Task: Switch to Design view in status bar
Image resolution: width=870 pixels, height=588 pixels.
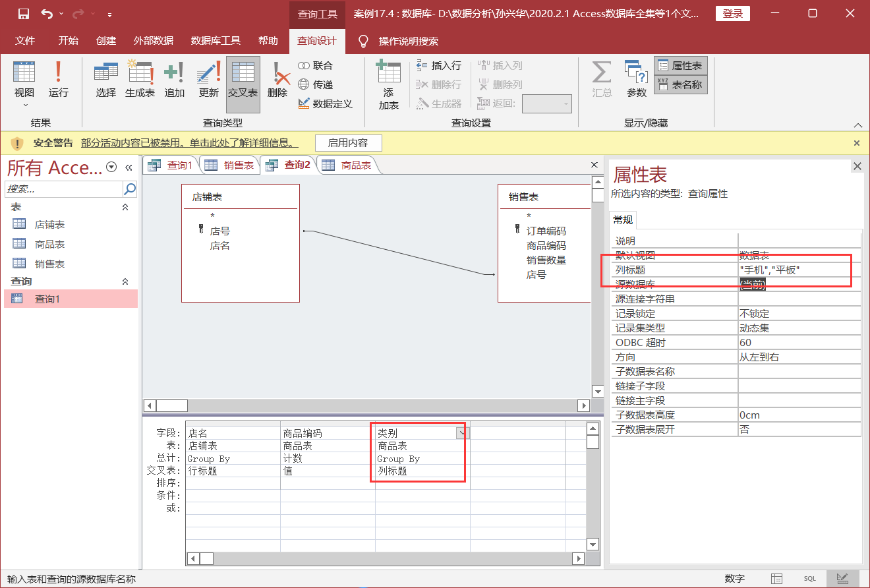Action: (x=842, y=579)
